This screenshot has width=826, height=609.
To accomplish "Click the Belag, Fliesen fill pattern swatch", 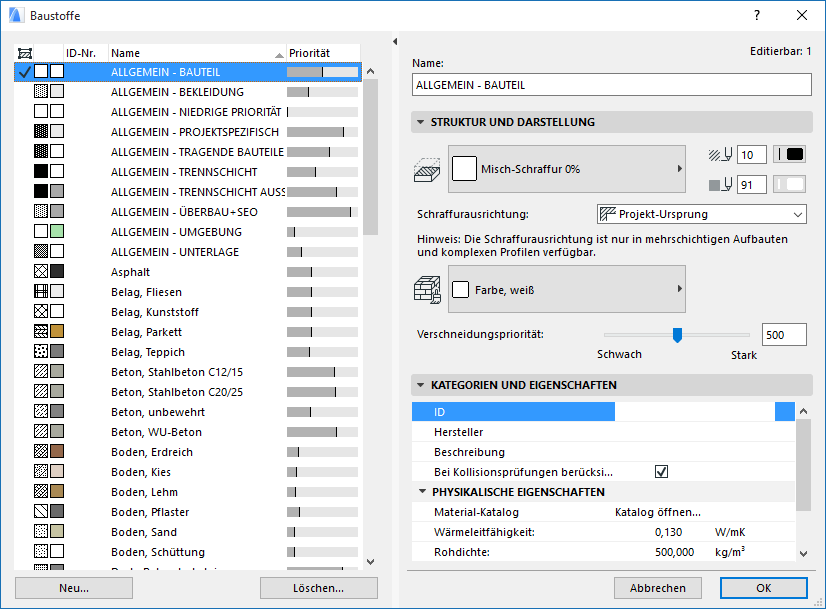I will point(41,291).
